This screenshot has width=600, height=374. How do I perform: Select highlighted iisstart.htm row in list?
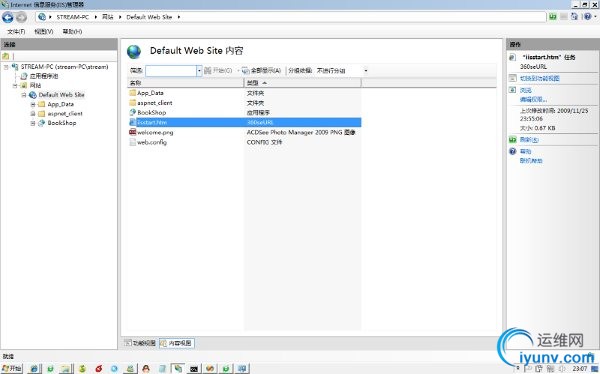[x=245, y=122]
